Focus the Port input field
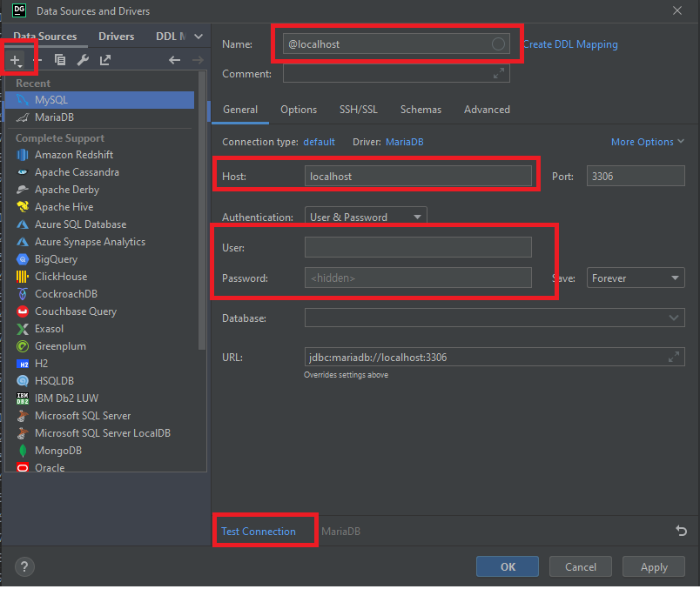Image resolution: width=700 pixels, height=589 pixels. [x=636, y=176]
